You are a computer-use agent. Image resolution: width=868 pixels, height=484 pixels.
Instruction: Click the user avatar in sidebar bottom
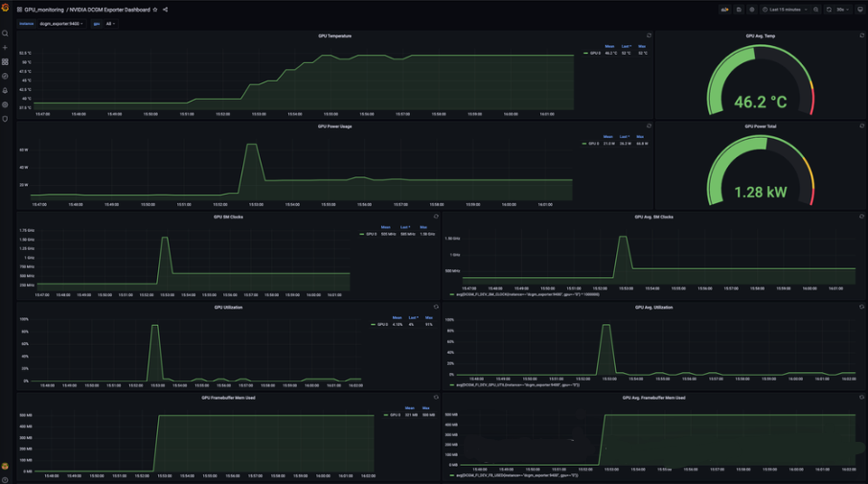tap(5, 467)
